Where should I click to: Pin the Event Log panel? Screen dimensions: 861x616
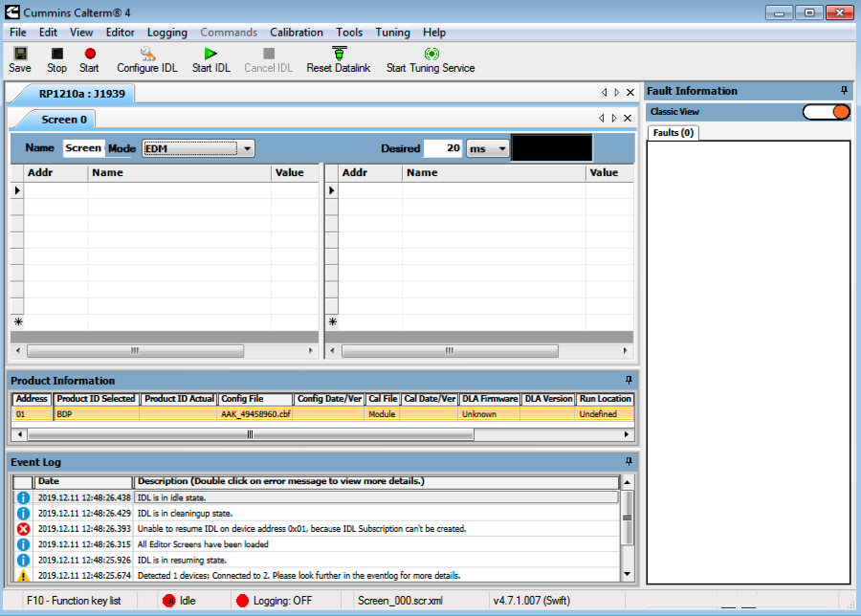pyautogui.click(x=629, y=462)
